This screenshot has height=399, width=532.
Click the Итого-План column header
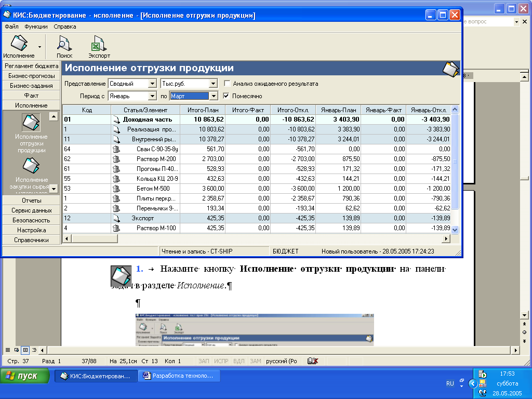tap(203, 110)
